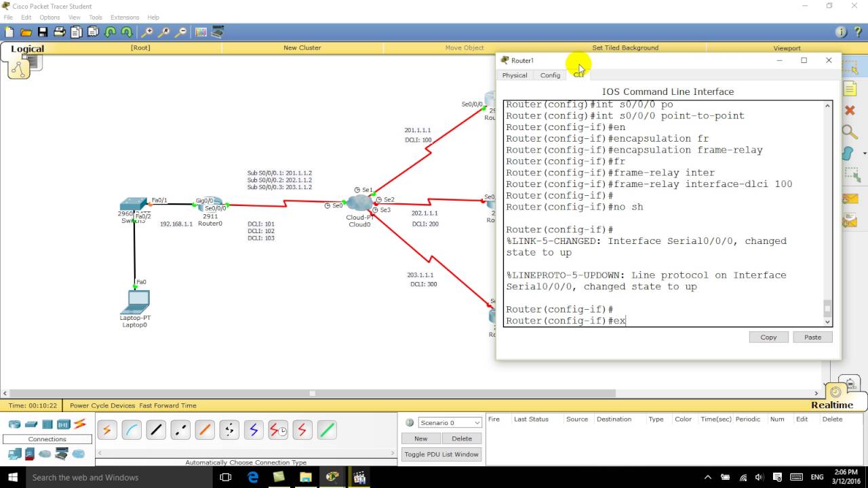
Task: Open the Scenario 0 dropdown
Action: 450,423
